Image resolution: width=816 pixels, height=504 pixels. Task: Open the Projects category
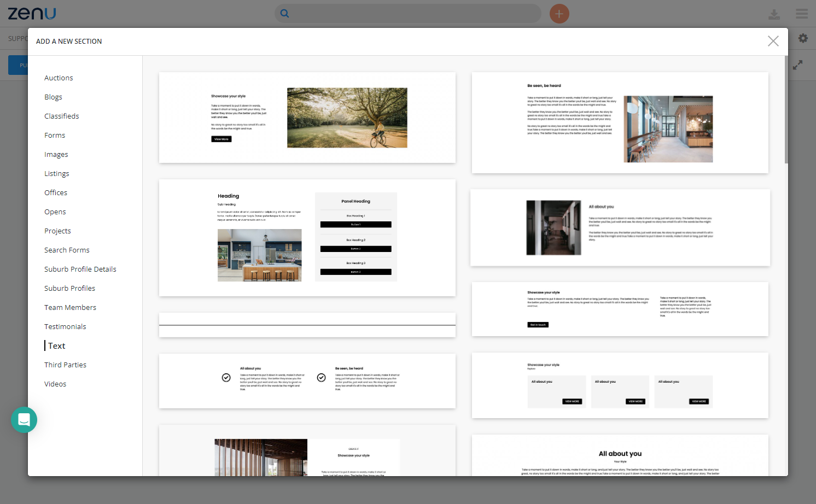pyautogui.click(x=57, y=231)
